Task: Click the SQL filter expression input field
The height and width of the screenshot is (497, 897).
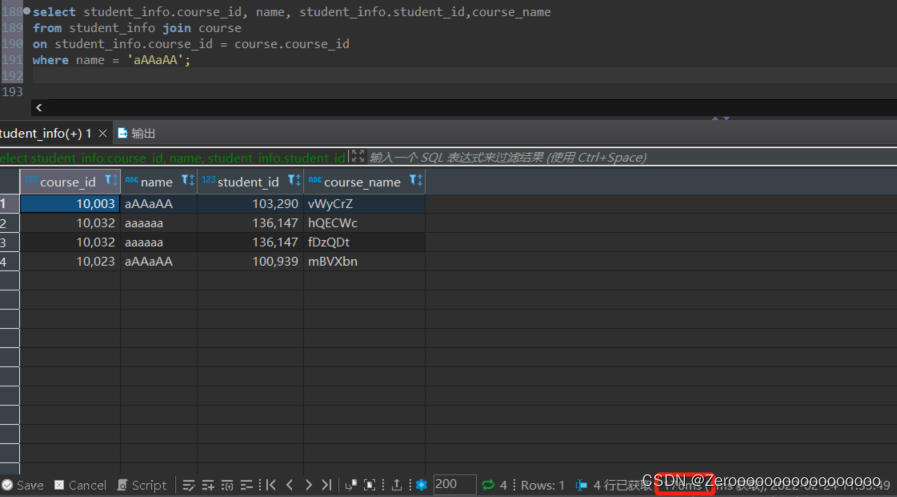Action: coord(600,157)
